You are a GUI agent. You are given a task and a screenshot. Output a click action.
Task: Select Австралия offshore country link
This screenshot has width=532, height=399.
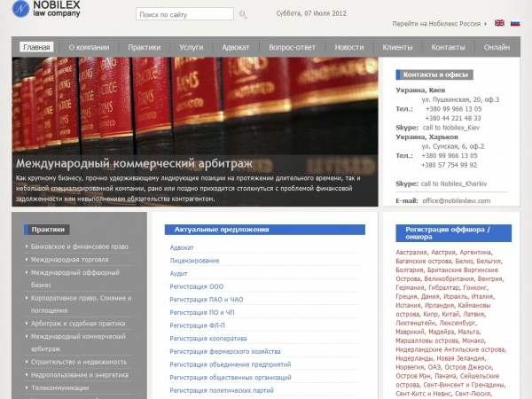pyautogui.click(x=411, y=253)
